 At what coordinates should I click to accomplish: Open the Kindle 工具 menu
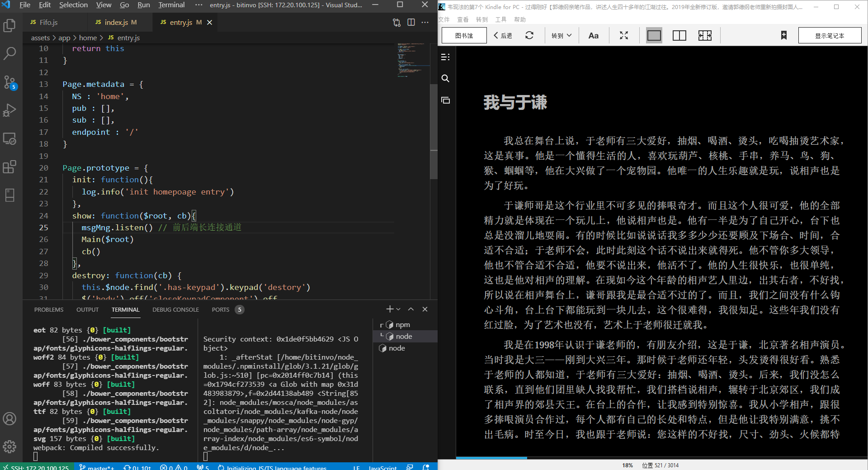tap(501, 19)
